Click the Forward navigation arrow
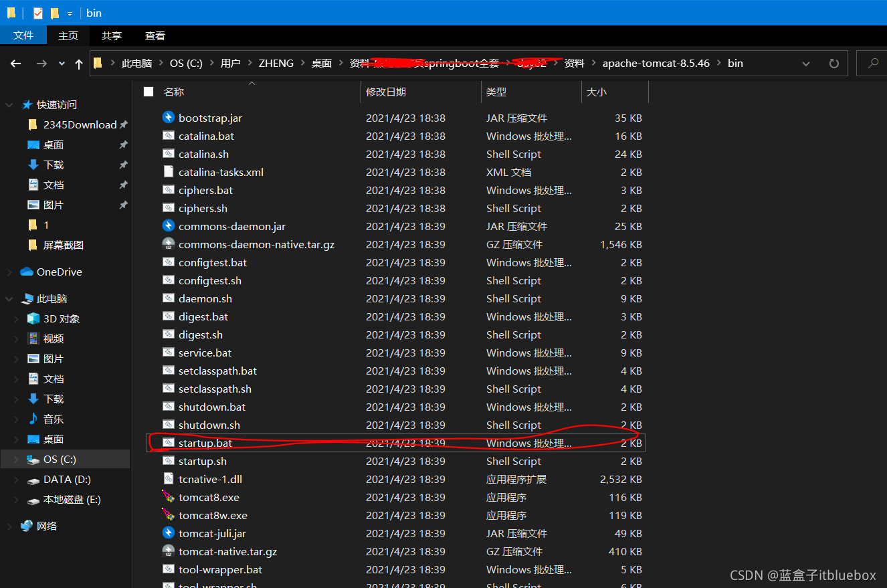This screenshot has width=887, height=588. [x=41, y=64]
